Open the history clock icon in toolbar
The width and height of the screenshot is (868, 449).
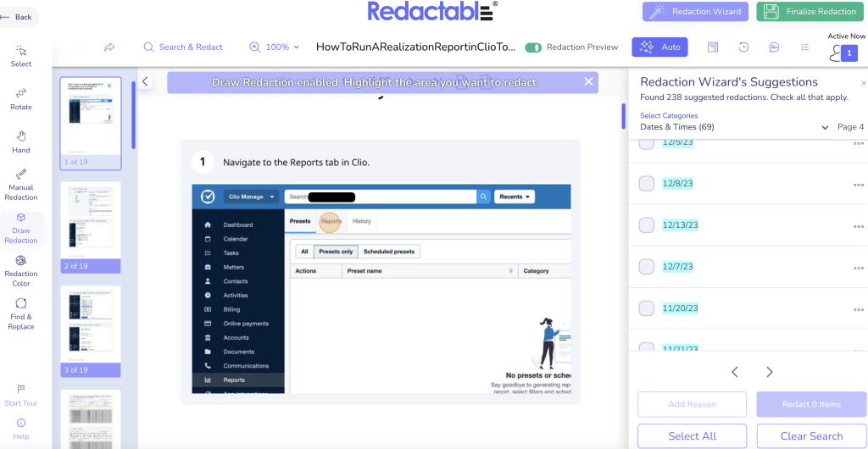point(743,47)
